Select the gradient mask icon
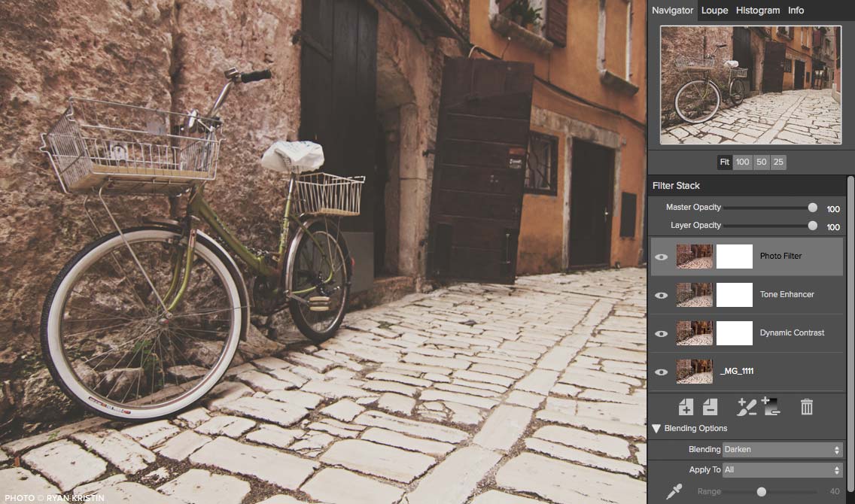This screenshot has width=855, height=504. coord(771,407)
